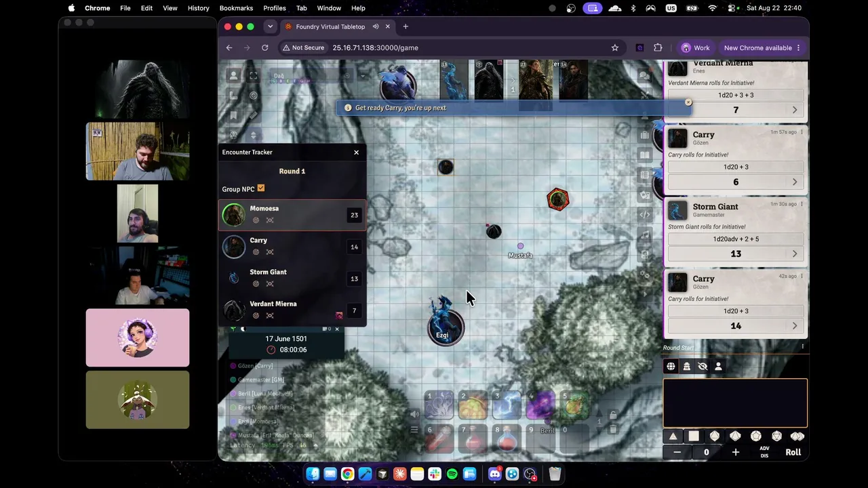Dismiss the 'Get ready Carry' notification

point(688,102)
